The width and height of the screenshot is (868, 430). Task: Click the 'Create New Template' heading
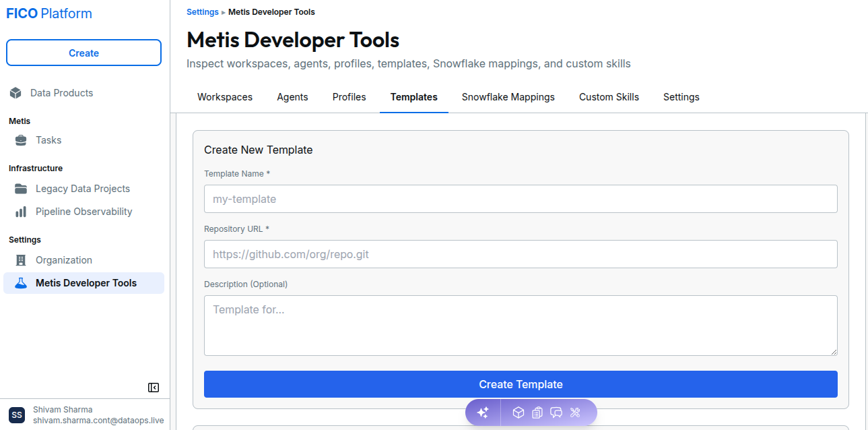click(259, 150)
